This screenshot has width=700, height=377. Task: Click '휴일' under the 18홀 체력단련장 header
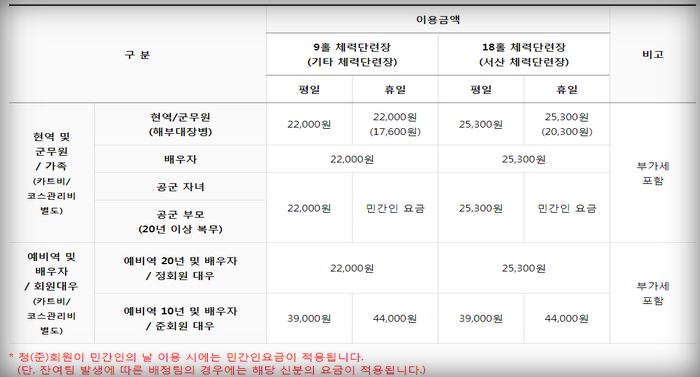tap(567, 89)
